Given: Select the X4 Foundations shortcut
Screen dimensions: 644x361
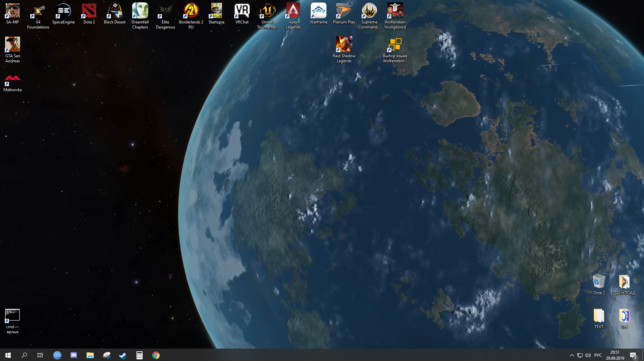Looking at the screenshot, I should (38, 16).
